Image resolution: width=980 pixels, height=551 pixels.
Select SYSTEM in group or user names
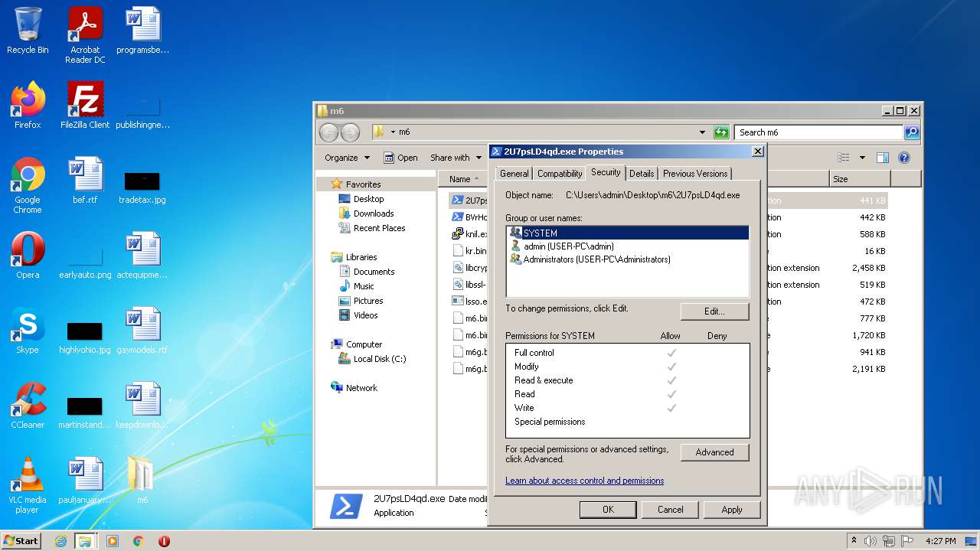point(627,233)
